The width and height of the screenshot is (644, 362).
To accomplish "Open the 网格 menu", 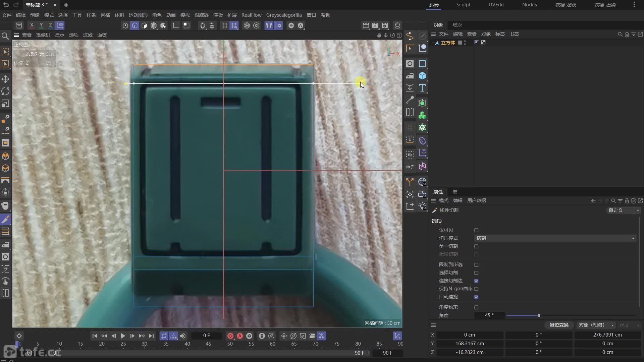I will coord(105,15).
